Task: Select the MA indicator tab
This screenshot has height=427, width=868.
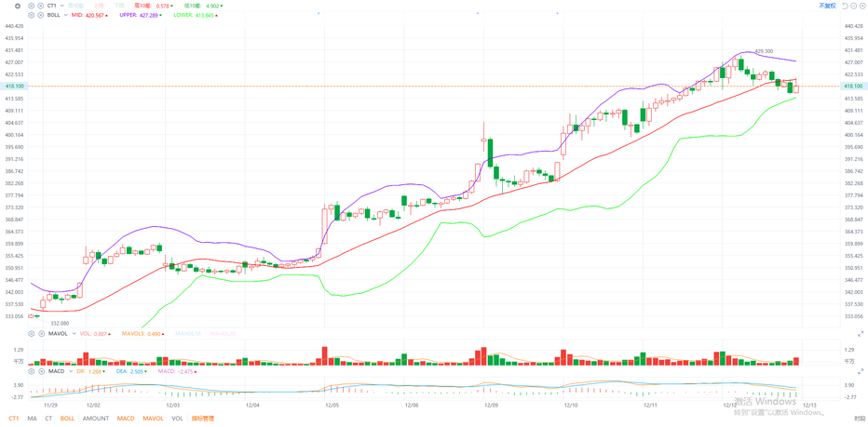Action: pos(32,419)
